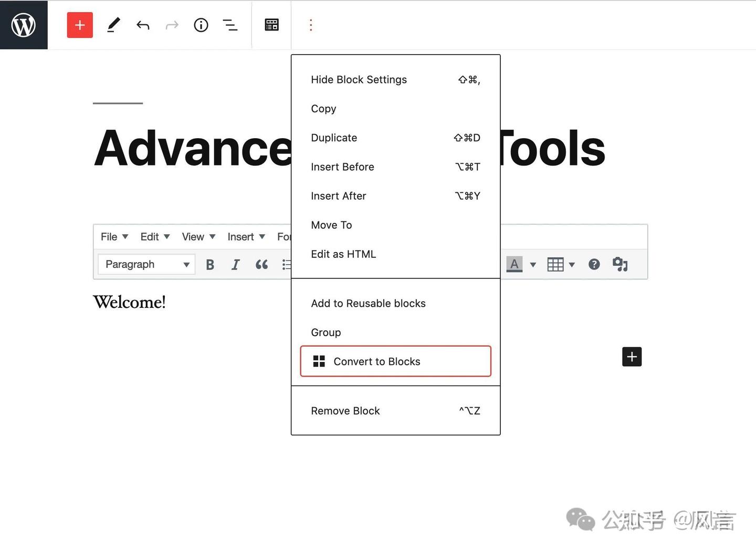Click the Undo arrow icon
Image resolution: width=756 pixels, height=551 pixels.
(142, 25)
